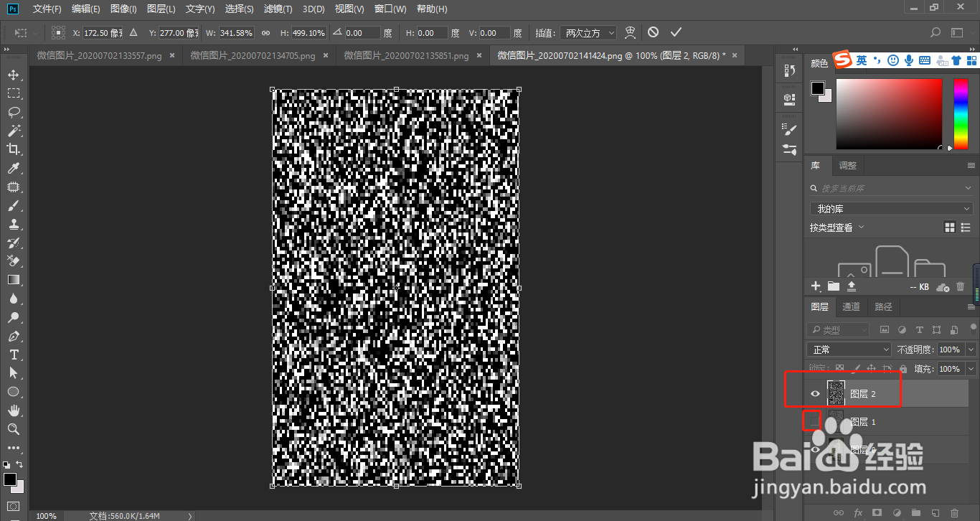Toggle the maintain aspect ratio link
The height and width of the screenshot is (521, 980).
click(x=265, y=33)
